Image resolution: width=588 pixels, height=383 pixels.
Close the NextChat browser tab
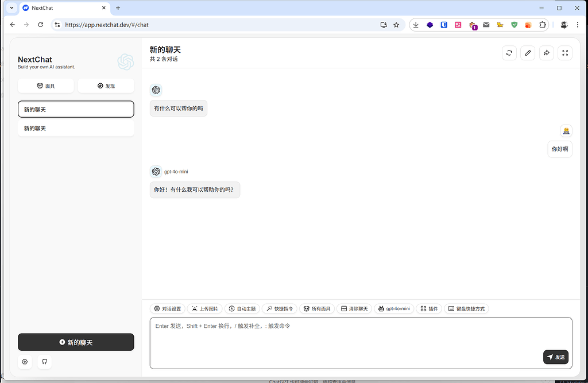pyautogui.click(x=104, y=8)
